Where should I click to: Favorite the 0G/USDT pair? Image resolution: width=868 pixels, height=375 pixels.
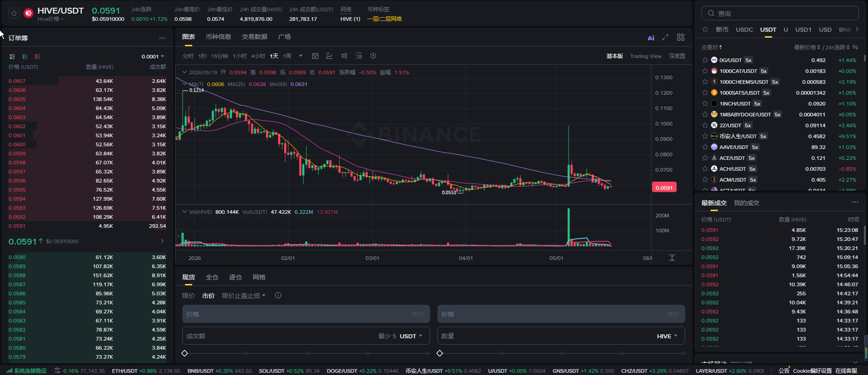(705, 60)
